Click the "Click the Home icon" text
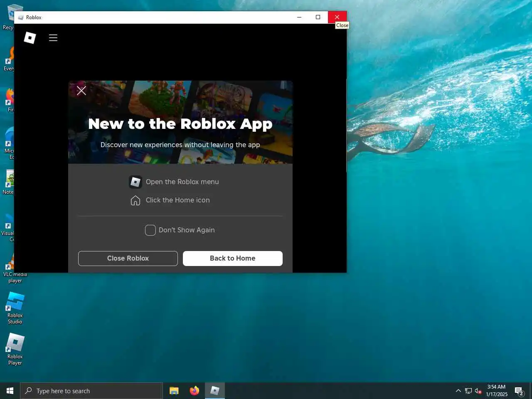The height and width of the screenshot is (399, 532). tap(177, 200)
